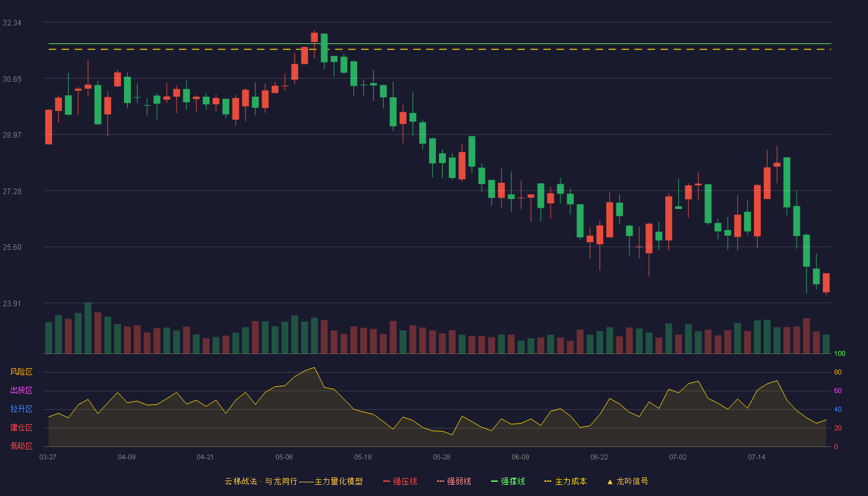Click the solid green 强撑线 horizontal line

pos(440,44)
